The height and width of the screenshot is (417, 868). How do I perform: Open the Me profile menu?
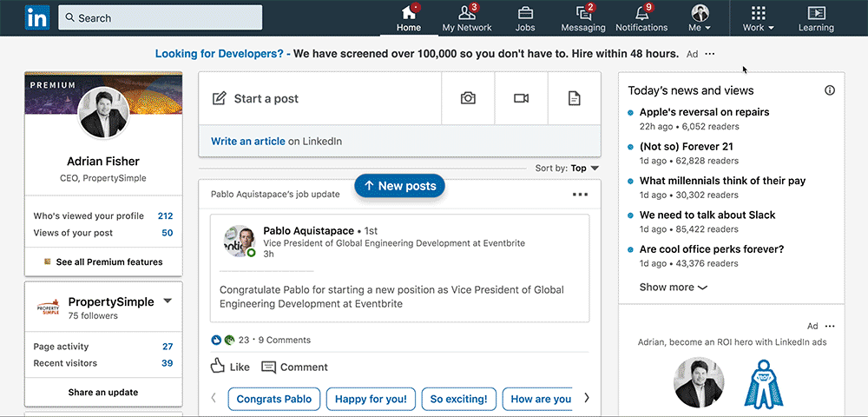[x=700, y=18]
